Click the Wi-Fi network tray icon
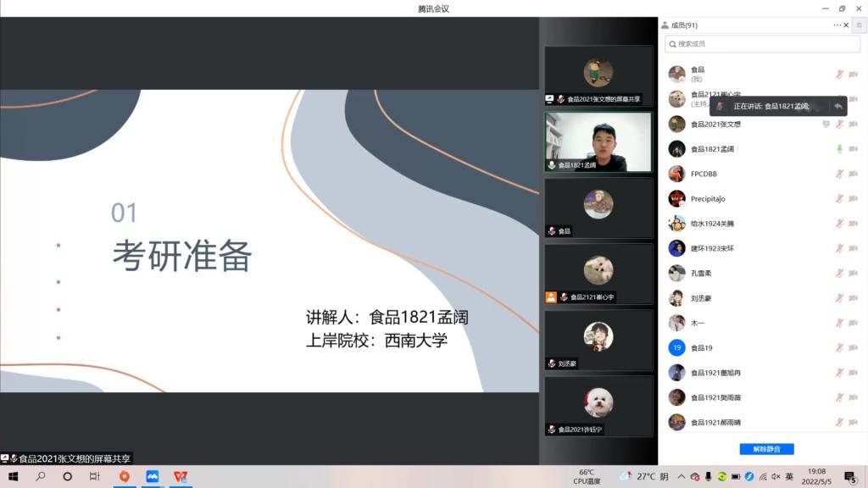 click(x=763, y=476)
